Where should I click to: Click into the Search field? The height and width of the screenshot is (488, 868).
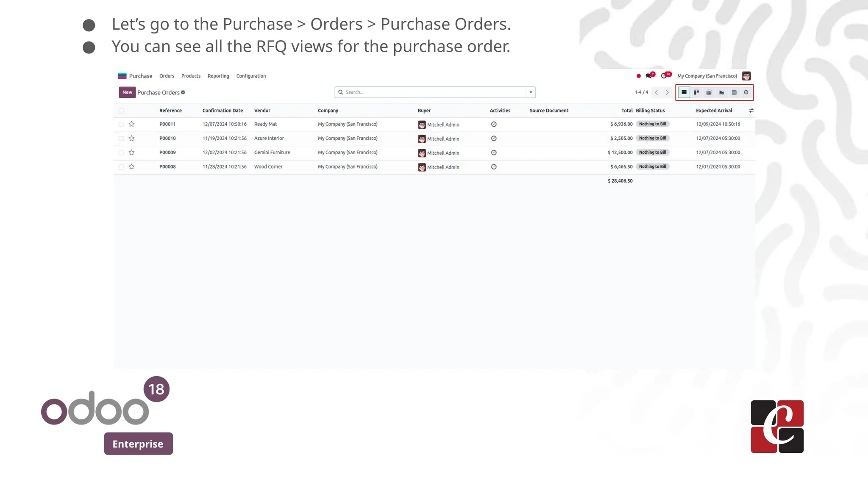tap(430, 92)
